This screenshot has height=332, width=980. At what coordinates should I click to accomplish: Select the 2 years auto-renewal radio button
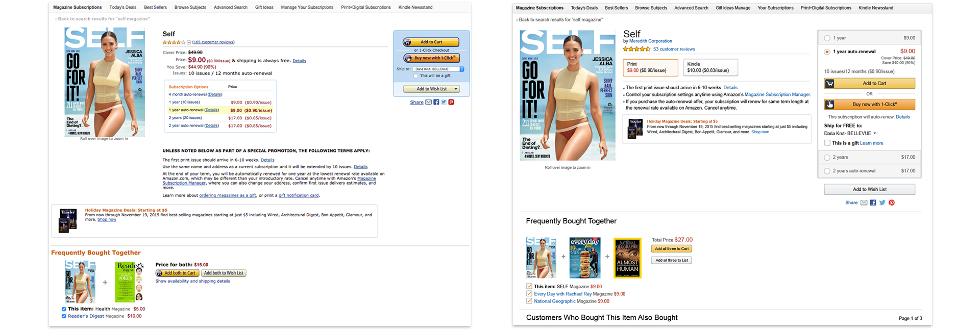pyautogui.click(x=827, y=171)
